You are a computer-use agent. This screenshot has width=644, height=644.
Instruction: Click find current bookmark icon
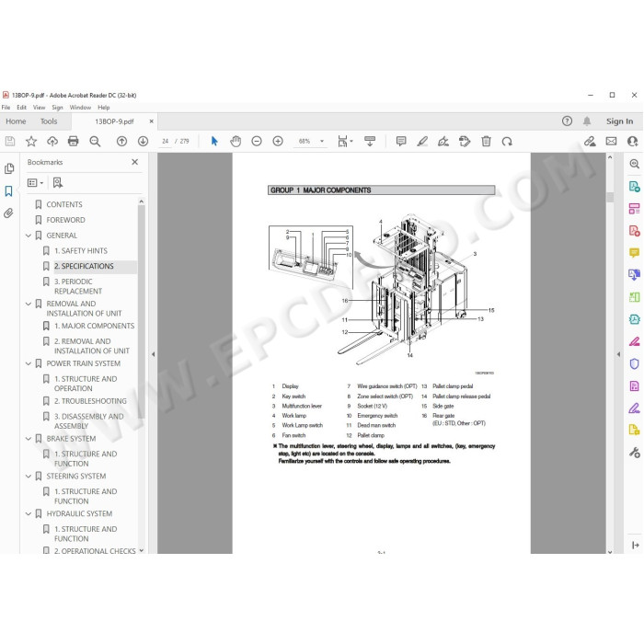point(58,183)
